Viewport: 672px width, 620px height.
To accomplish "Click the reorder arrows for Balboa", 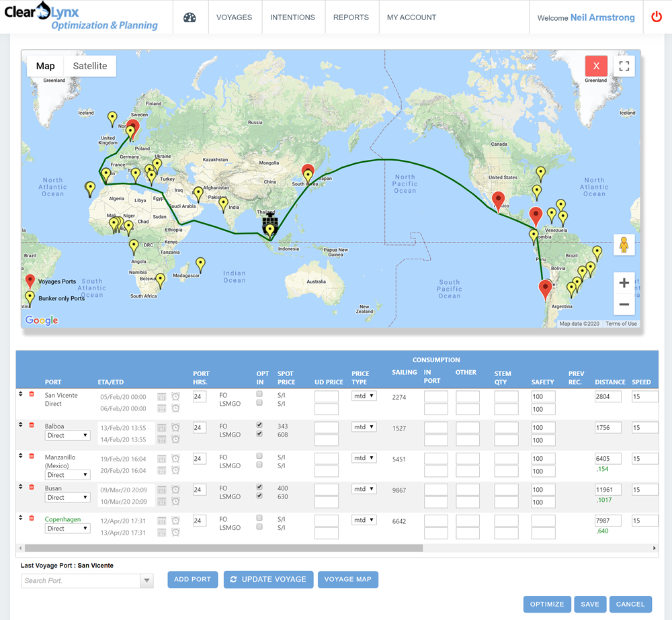I will 21,425.
